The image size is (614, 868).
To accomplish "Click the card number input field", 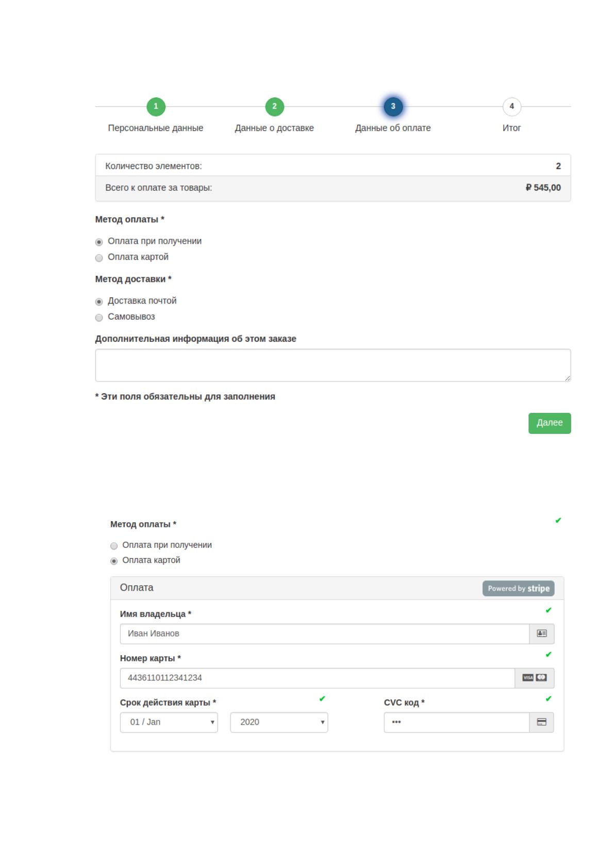I will point(317,678).
